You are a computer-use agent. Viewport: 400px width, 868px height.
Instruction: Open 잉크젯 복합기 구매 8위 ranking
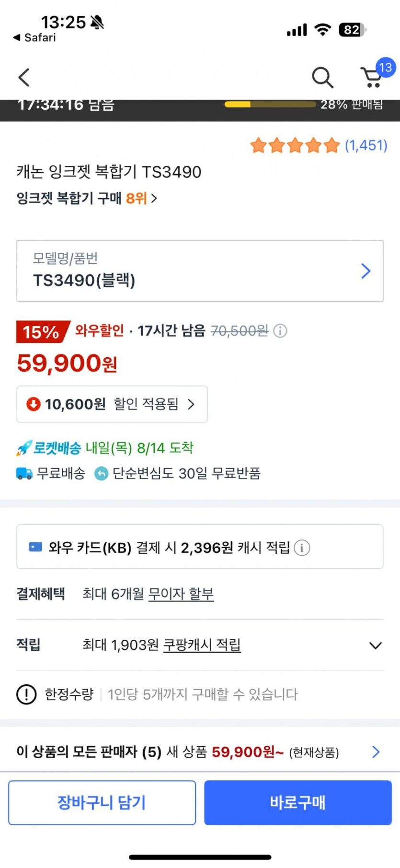pos(87,198)
